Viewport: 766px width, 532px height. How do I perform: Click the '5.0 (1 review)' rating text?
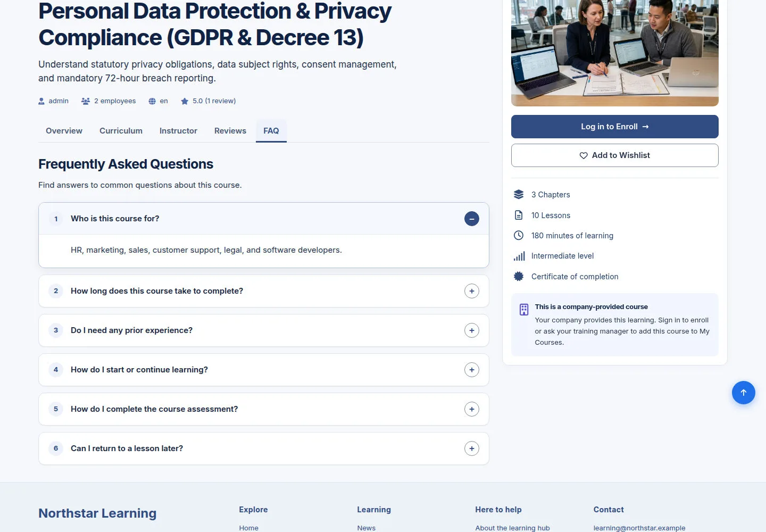point(214,101)
